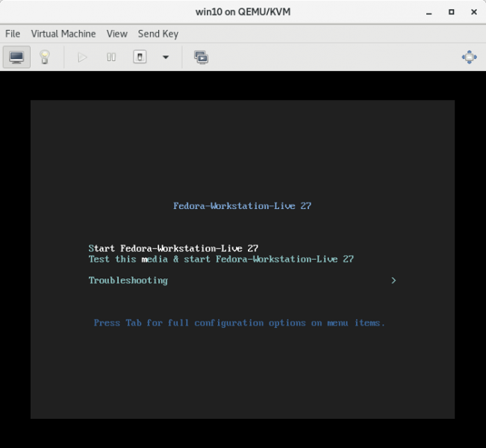Screen dimensions: 486x448
Task: Choose Test this media & start Fedora entry
Action: coord(221,259)
